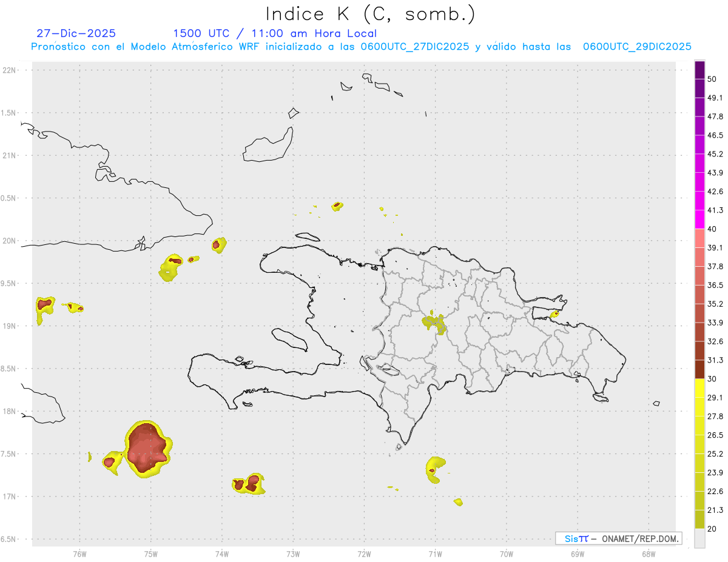The height and width of the screenshot is (562, 728).
Task: Click the color scale value 25.2
Action: coord(715,454)
